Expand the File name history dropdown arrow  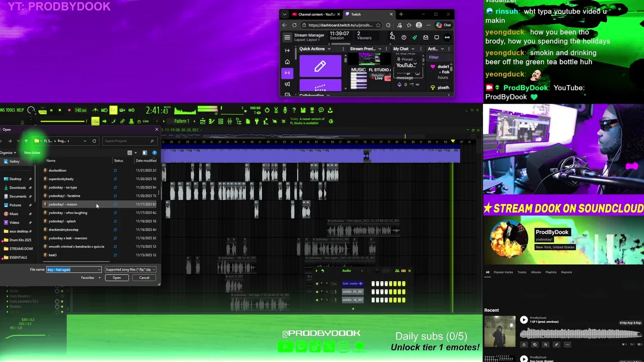click(x=99, y=269)
